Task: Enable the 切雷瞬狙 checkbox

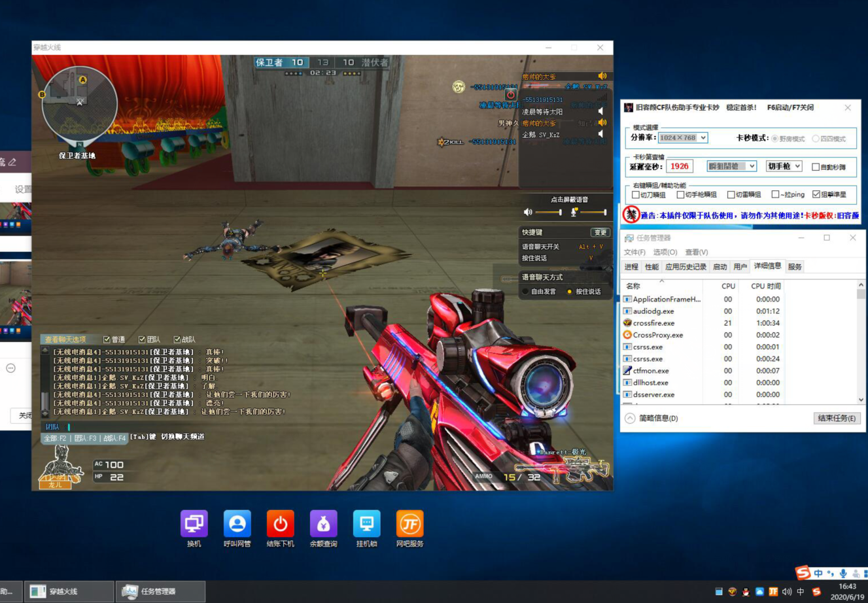Action: point(731,194)
